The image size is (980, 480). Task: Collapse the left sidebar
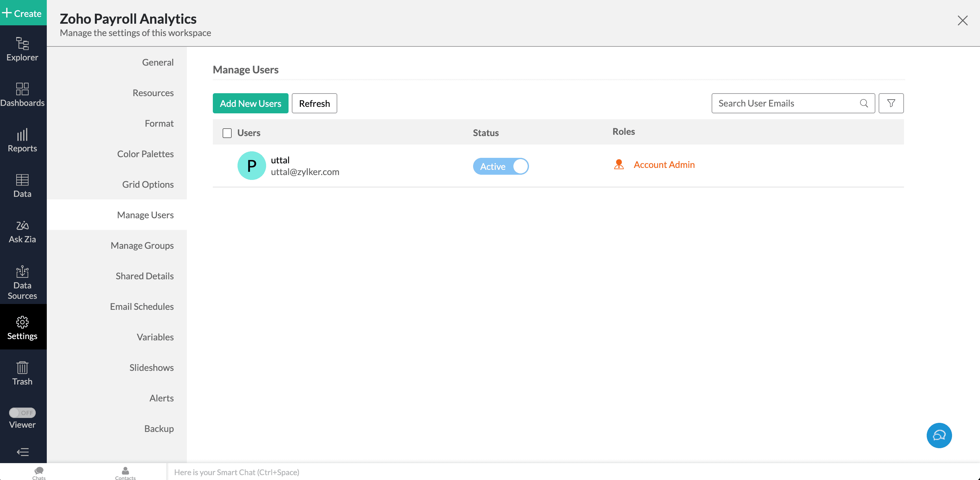tap(22, 452)
